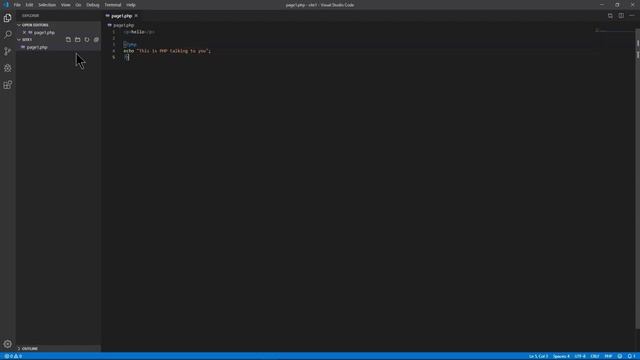Open the editor More Actions ellipsis

tap(632, 16)
